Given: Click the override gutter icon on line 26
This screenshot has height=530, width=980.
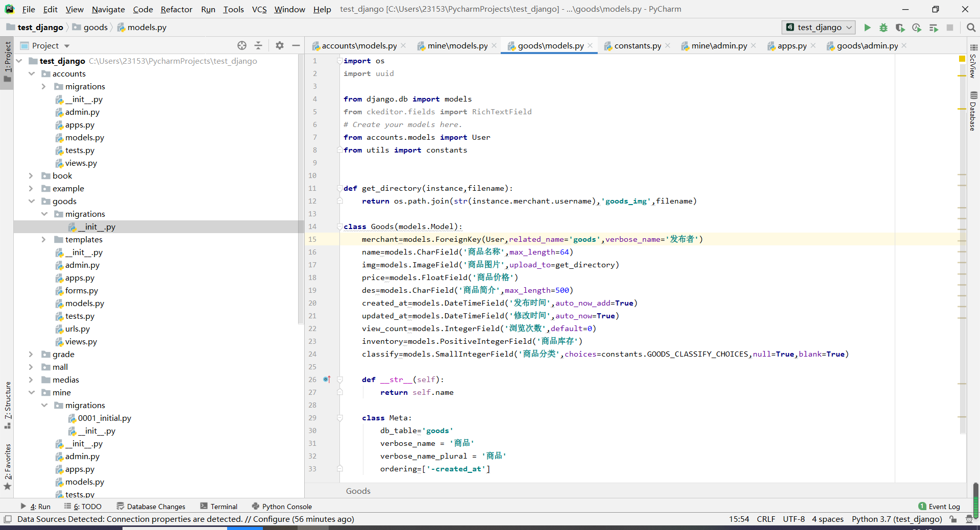Looking at the screenshot, I should pyautogui.click(x=327, y=380).
